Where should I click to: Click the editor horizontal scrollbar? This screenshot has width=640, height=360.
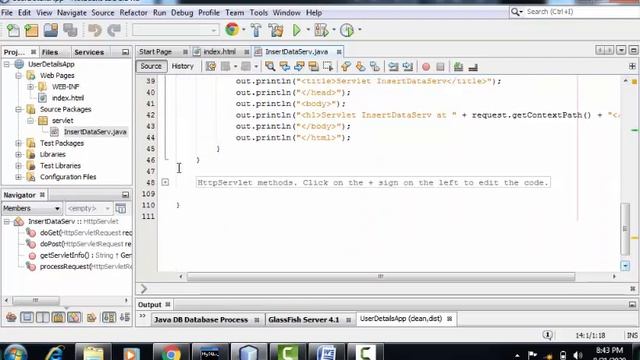click(380, 277)
